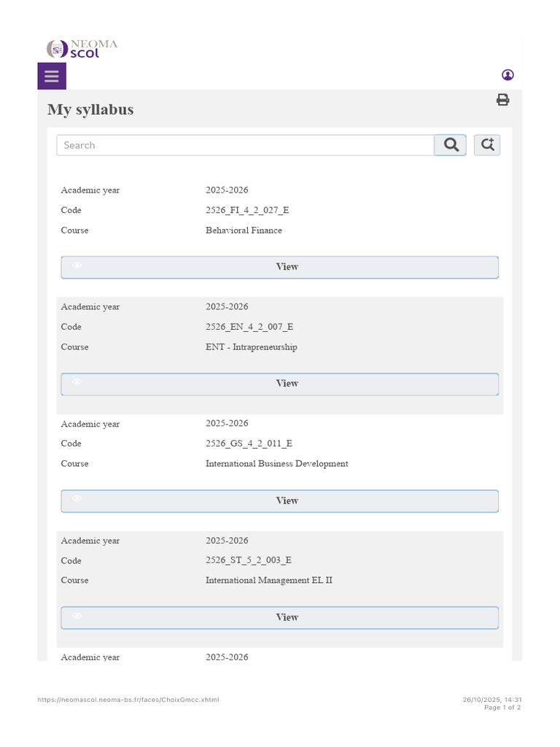Click the Search input field
The image size is (560, 747).
(x=245, y=145)
